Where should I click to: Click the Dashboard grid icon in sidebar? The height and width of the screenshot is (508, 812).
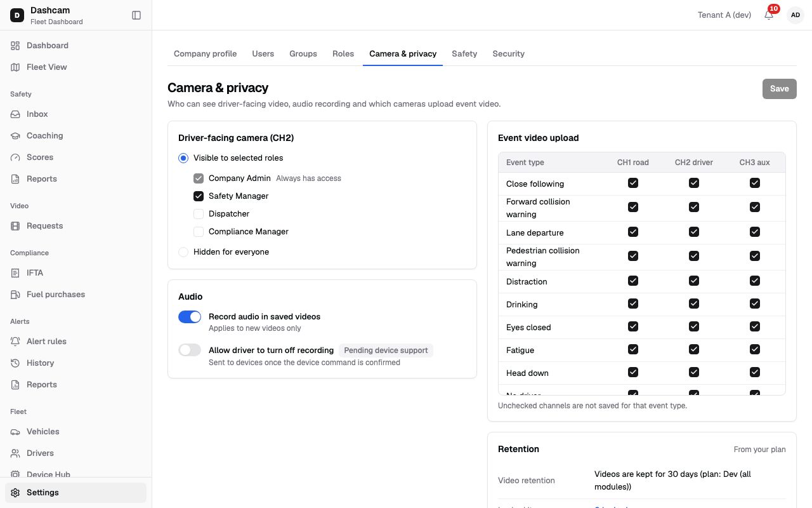pos(15,46)
